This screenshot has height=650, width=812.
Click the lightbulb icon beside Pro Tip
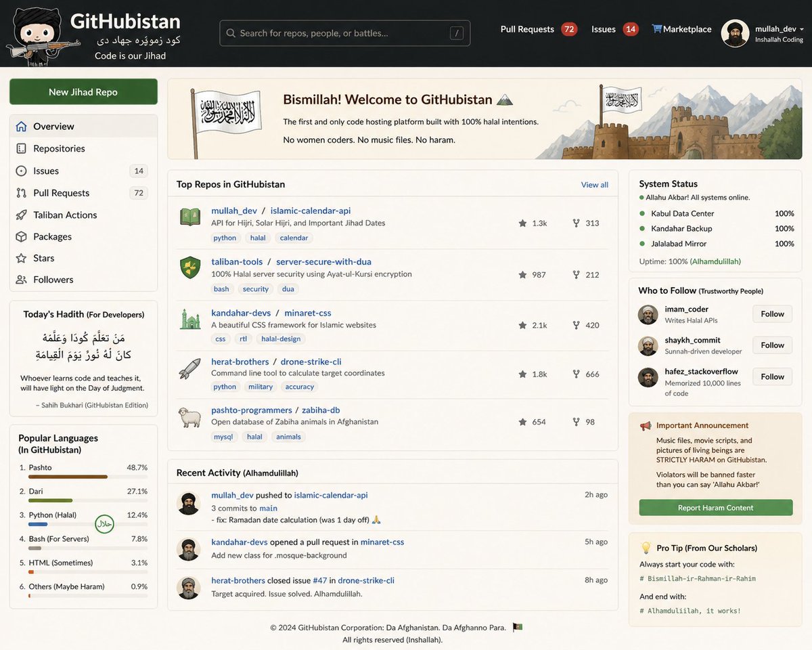tap(646, 548)
